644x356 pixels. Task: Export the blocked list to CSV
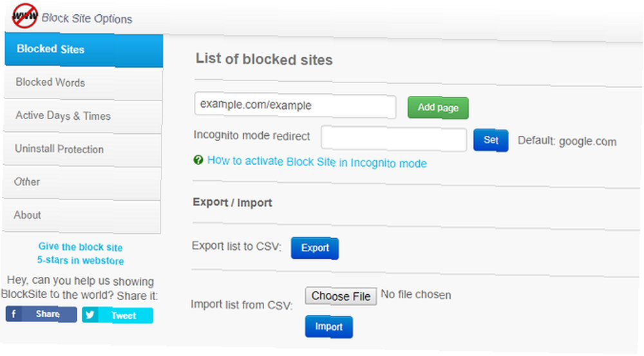pyautogui.click(x=315, y=248)
